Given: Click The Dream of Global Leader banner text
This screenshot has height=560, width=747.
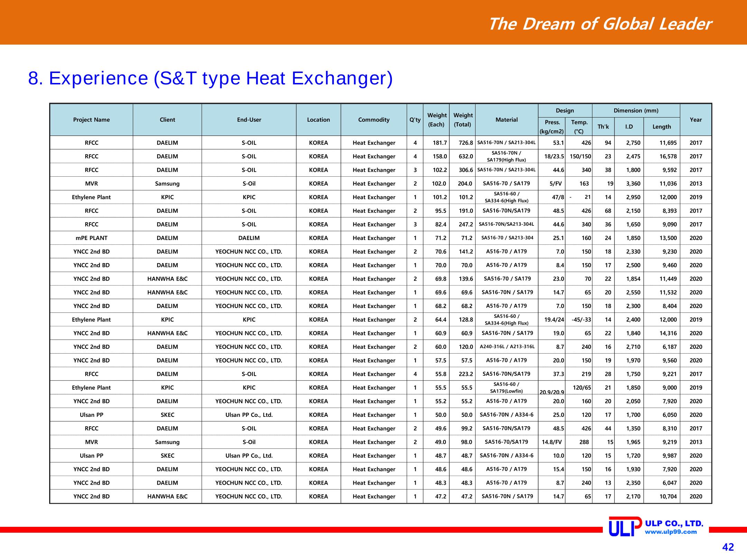Looking at the screenshot, I should [x=599, y=24].
